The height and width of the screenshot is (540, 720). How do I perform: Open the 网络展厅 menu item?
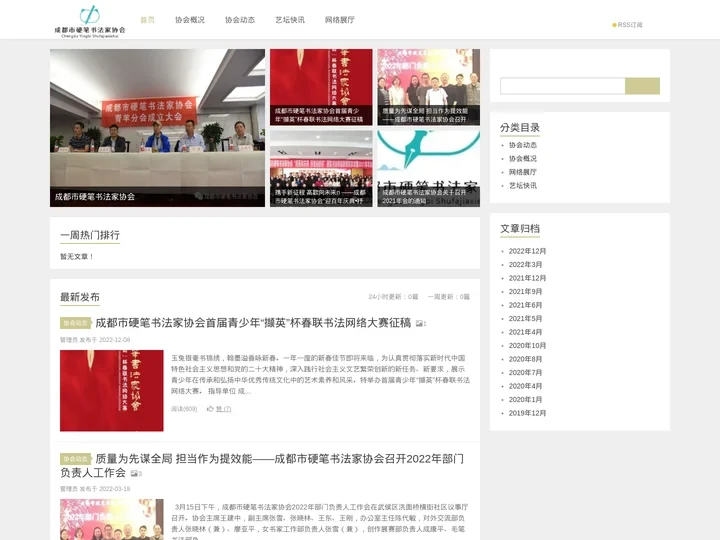(340, 20)
